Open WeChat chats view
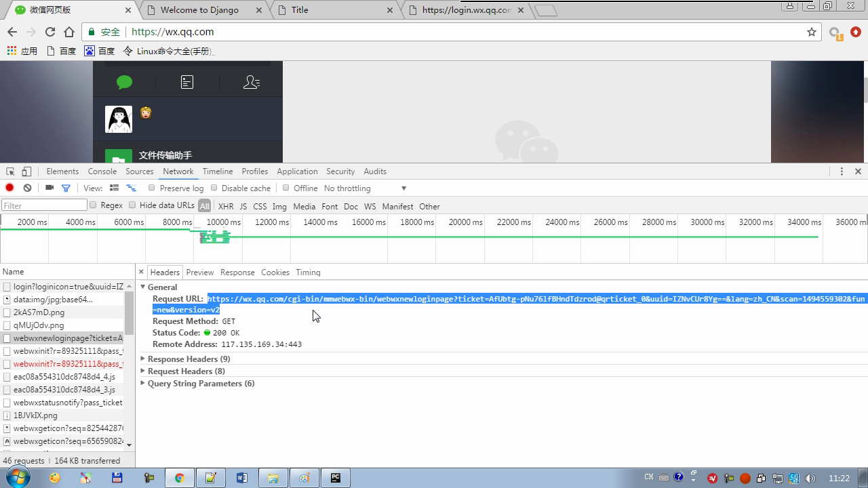Viewport: 868px width, 488px height. click(x=124, y=82)
